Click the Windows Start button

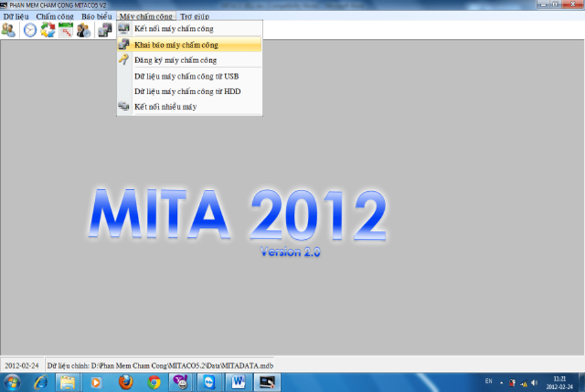(12, 382)
